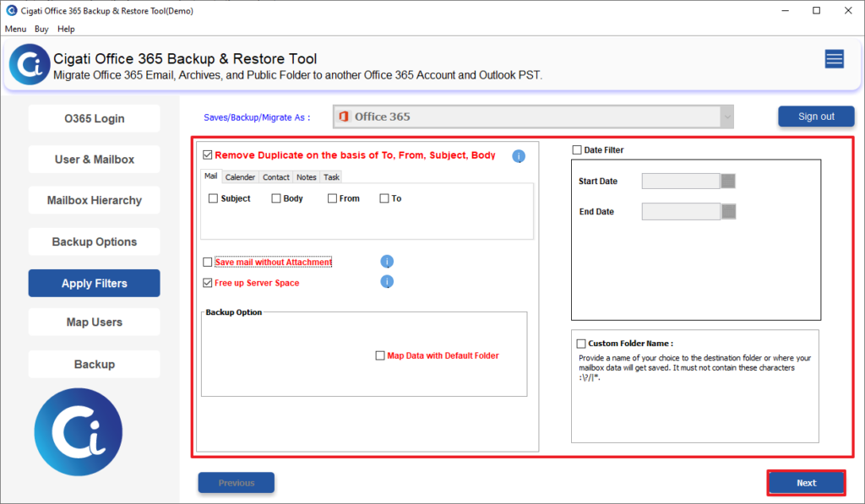
Task: Switch to the Notes tab
Action: coord(306,177)
